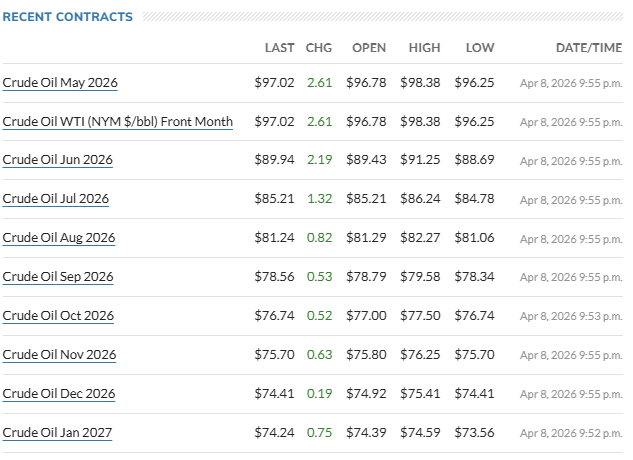Click the RECENT CONTRACTS section heading
633x460 pixels.
point(67,17)
